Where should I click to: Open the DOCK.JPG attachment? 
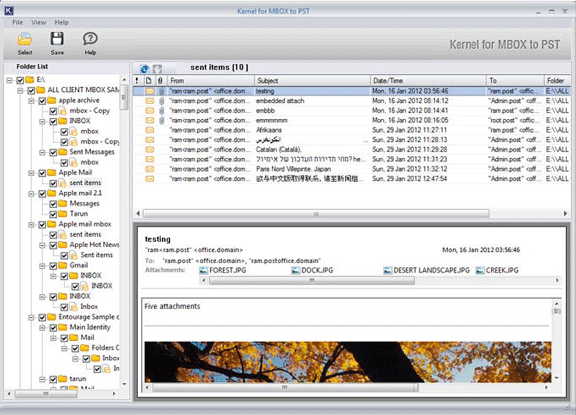click(312, 271)
